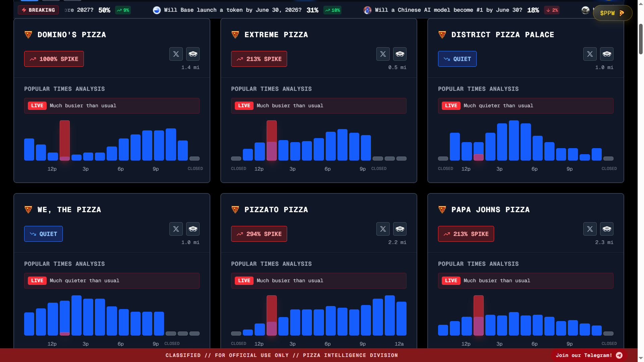Image resolution: width=644 pixels, height=362 pixels.
Task: Click the Join our Telegram button
Action: [x=589, y=355]
